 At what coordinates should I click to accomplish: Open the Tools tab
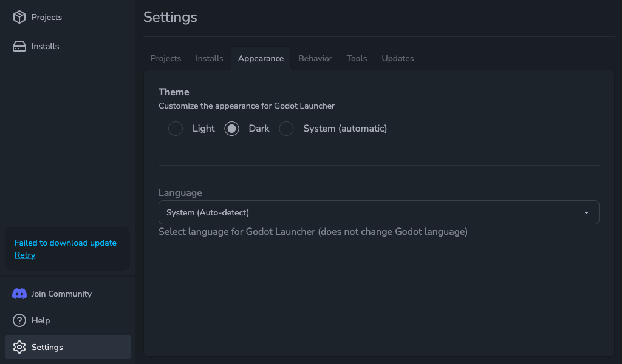357,58
